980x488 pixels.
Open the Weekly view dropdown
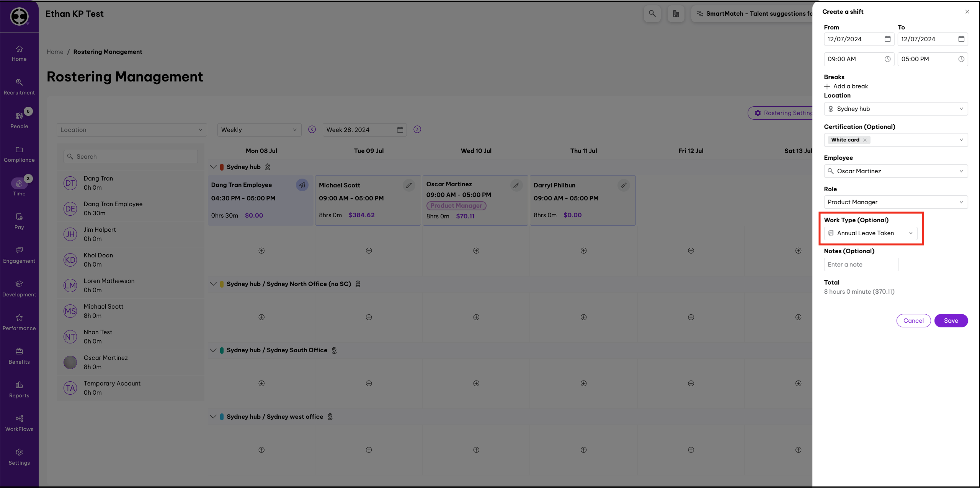(259, 130)
